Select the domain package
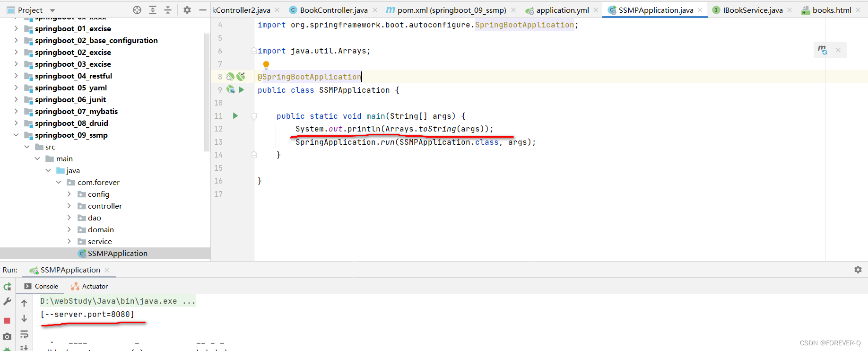The image size is (868, 351). click(x=101, y=229)
